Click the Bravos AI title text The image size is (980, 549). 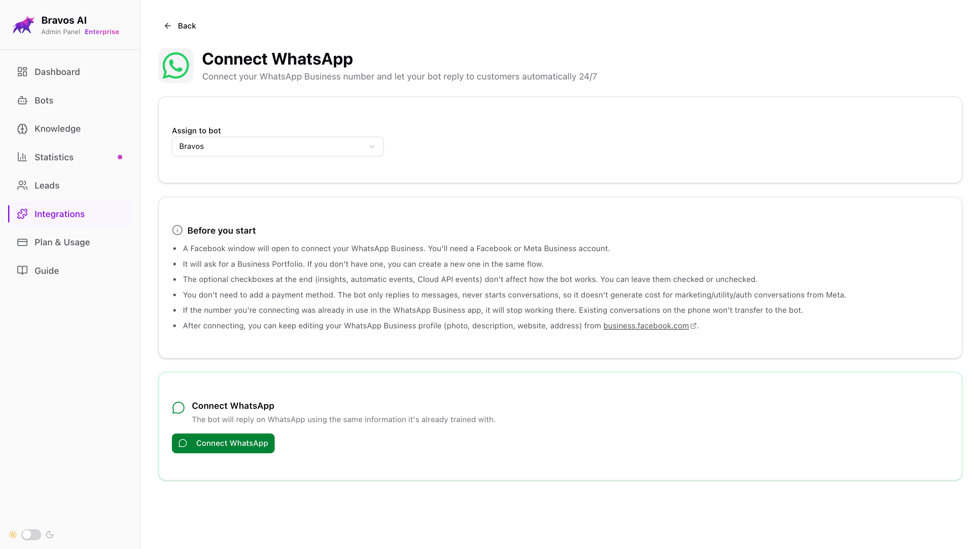tap(64, 20)
